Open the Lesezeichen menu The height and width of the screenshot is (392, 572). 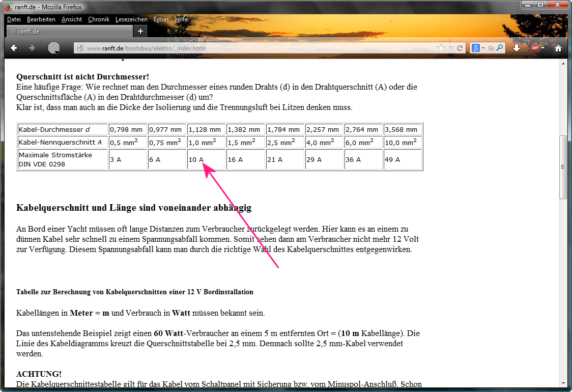click(x=131, y=19)
